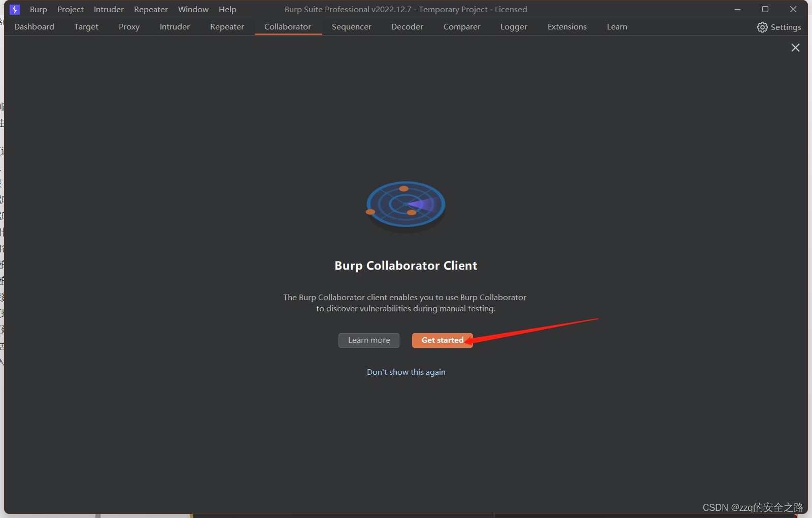Screen dimensions: 812x518
Task: Open the Project menu
Action: pyautogui.click(x=71, y=10)
